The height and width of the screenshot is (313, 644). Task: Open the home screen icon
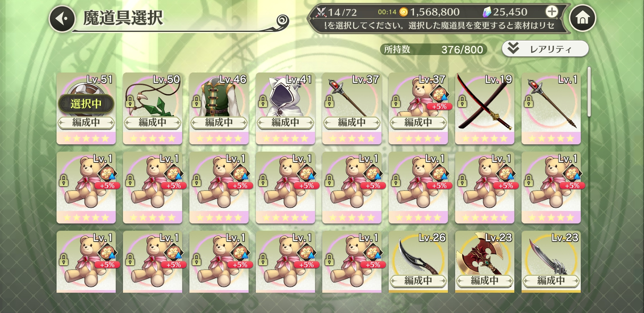[x=583, y=18]
